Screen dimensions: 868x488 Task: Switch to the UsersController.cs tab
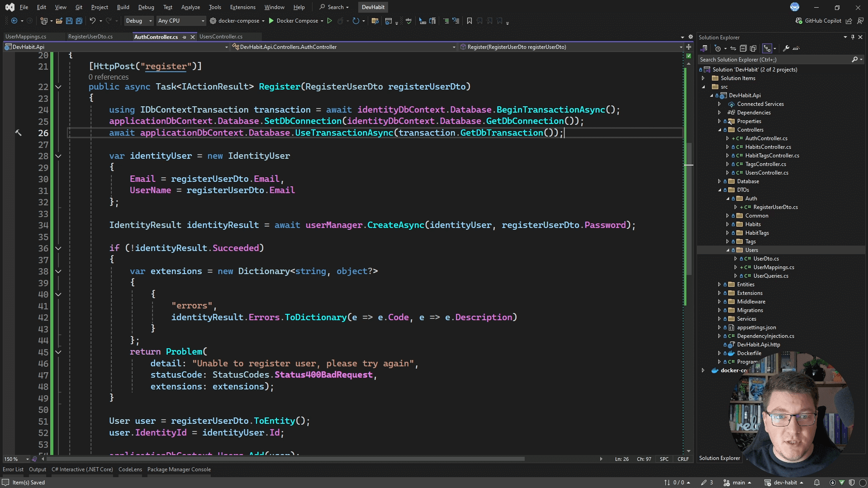coord(221,37)
